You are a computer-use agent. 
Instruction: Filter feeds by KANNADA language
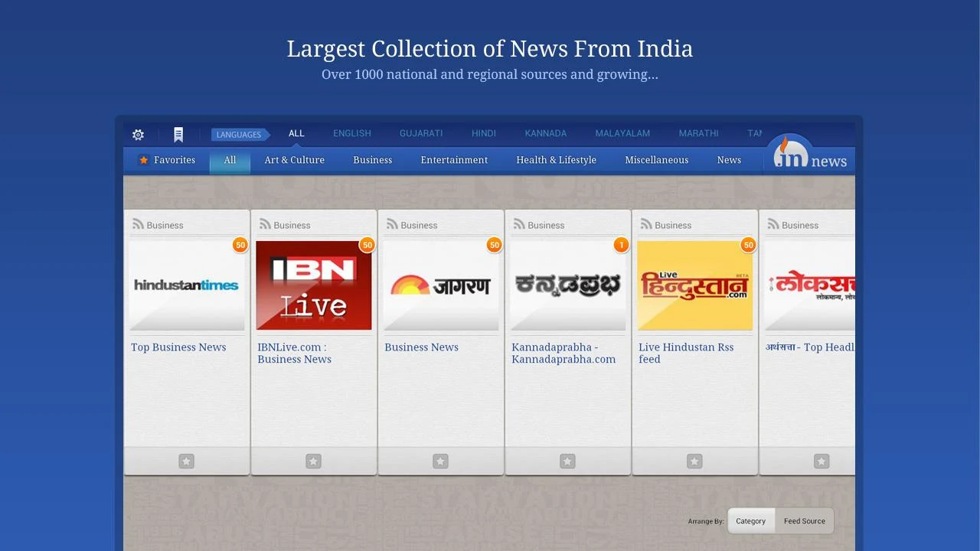pyautogui.click(x=546, y=133)
